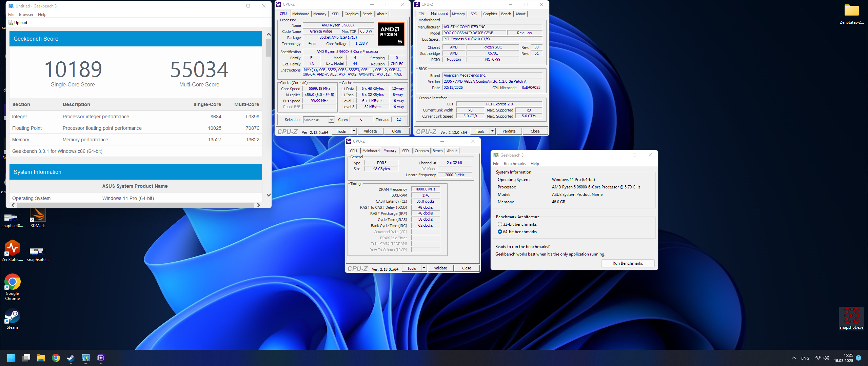Switch to the SPD tab in CPU-Z CPU window
The width and height of the screenshot is (868, 366).
click(335, 14)
